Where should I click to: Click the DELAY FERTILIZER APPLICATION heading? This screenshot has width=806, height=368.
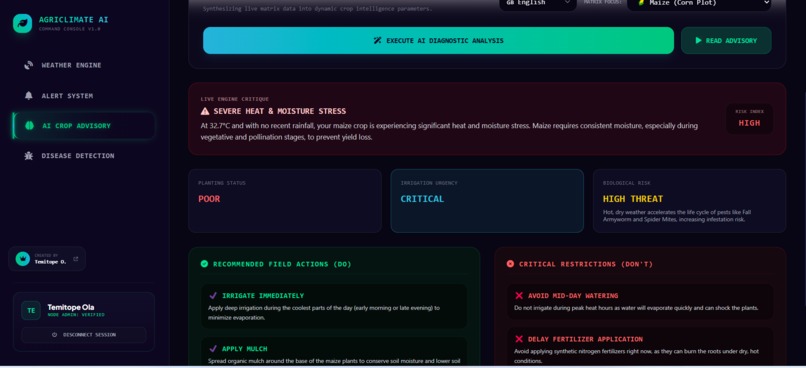[585, 339]
